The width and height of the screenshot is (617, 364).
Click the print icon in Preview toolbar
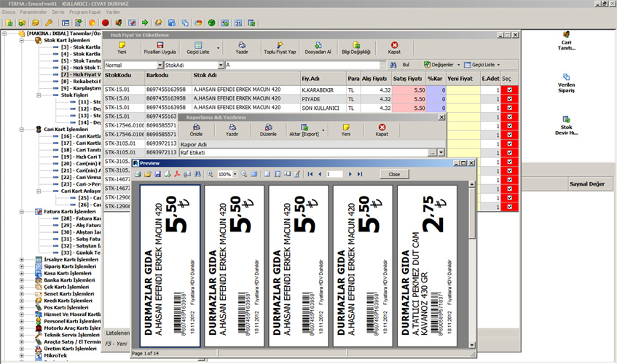click(138, 174)
